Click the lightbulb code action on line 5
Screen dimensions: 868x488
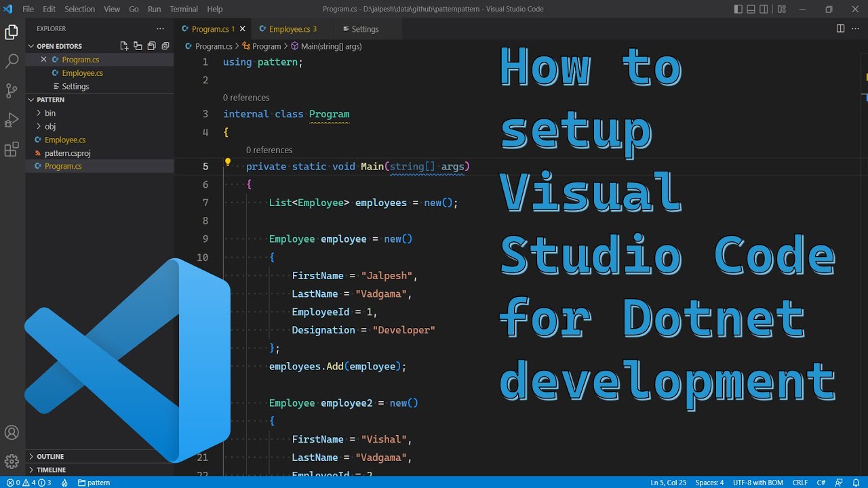pos(228,163)
